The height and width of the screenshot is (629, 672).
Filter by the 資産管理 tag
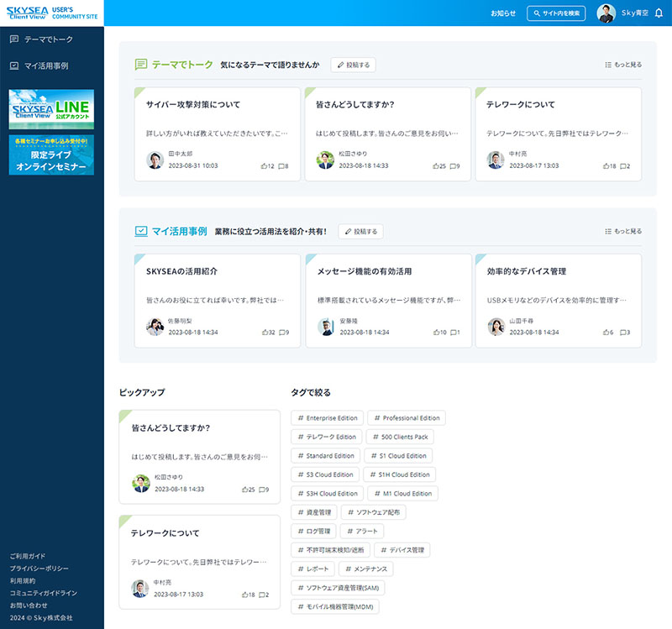[314, 512]
